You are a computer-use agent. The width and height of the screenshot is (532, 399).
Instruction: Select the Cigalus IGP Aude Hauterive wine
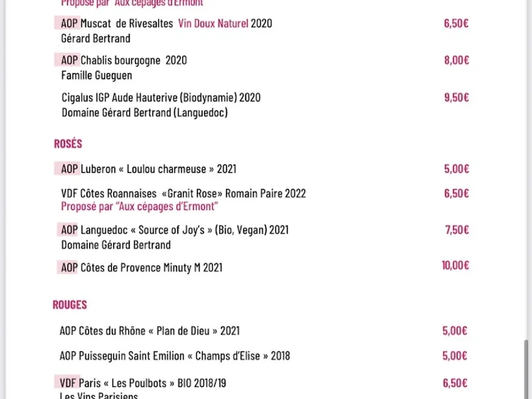(161, 98)
